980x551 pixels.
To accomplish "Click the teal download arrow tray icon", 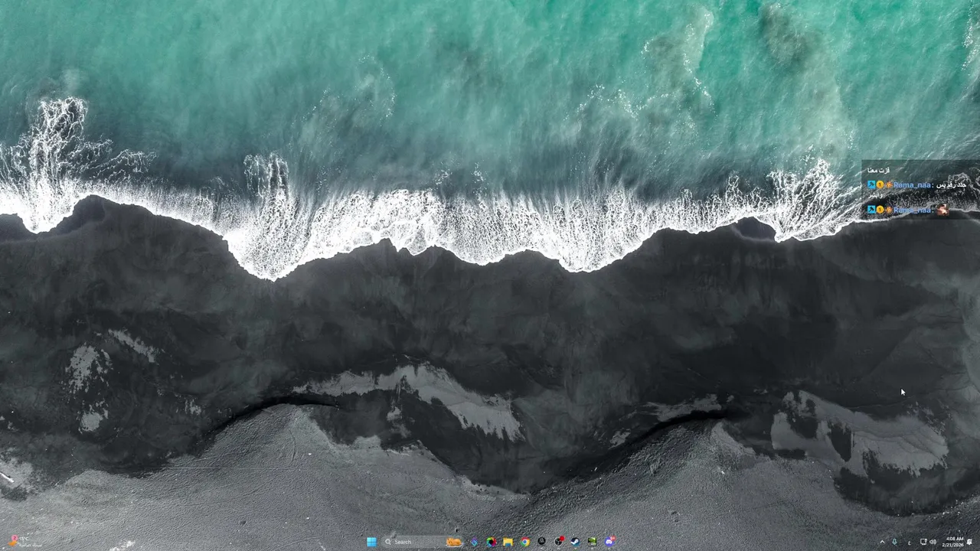I will [x=894, y=542].
